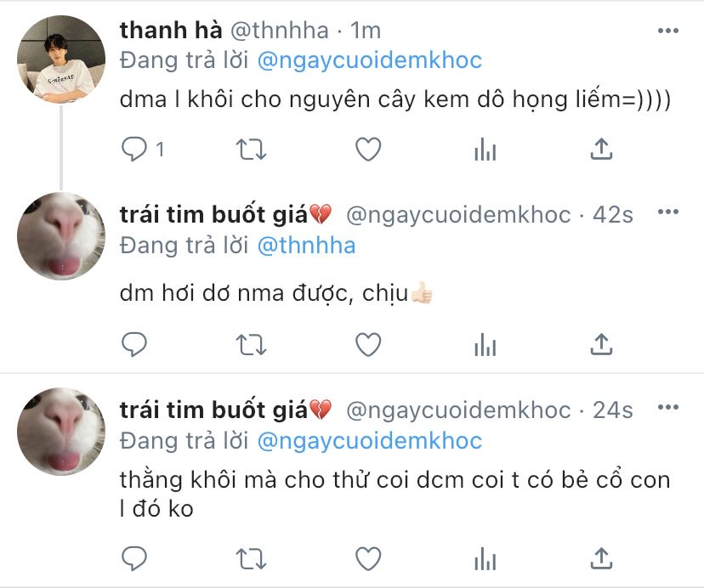Image resolution: width=704 pixels, height=588 pixels.
Task: Like the 24s tweet
Action: pyautogui.click(x=367, y=558)
